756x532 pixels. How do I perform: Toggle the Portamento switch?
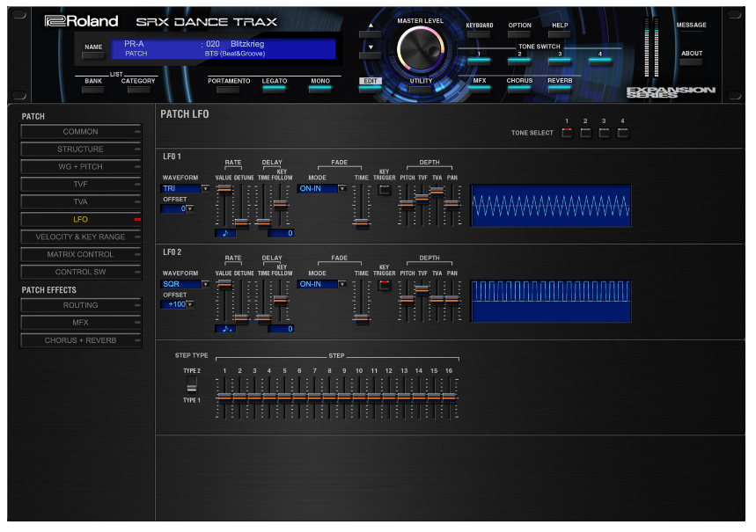(229, 89)
